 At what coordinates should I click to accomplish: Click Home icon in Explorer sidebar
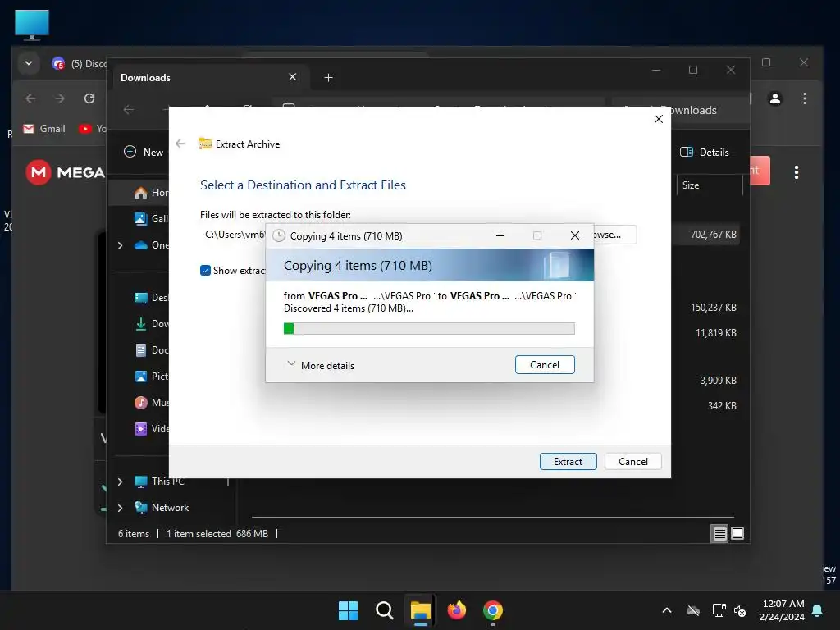click(141, 193)
